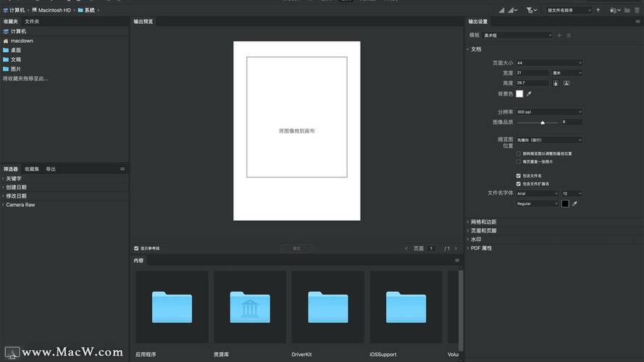Open the 模板 template dropdown
Image resolution: width=644 pixels, height=362 pixels.
(x=518, y=35)
